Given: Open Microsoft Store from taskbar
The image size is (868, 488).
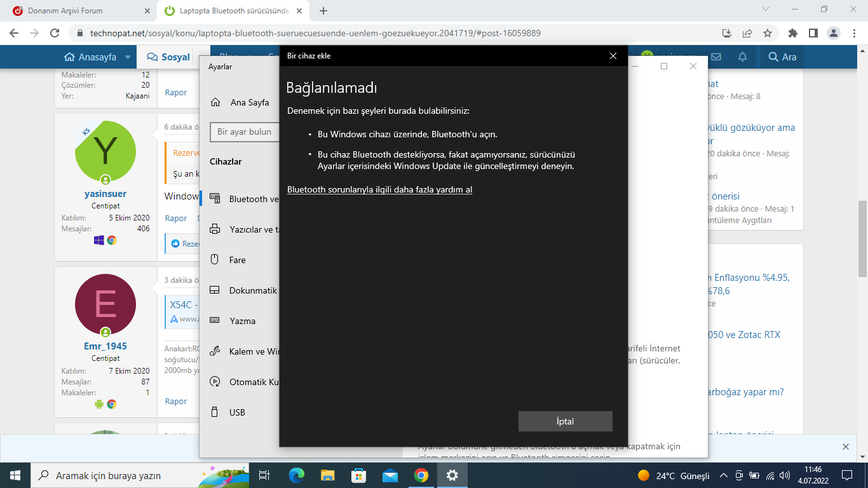Looking at the screenshot, I should [x=358, y=475].
